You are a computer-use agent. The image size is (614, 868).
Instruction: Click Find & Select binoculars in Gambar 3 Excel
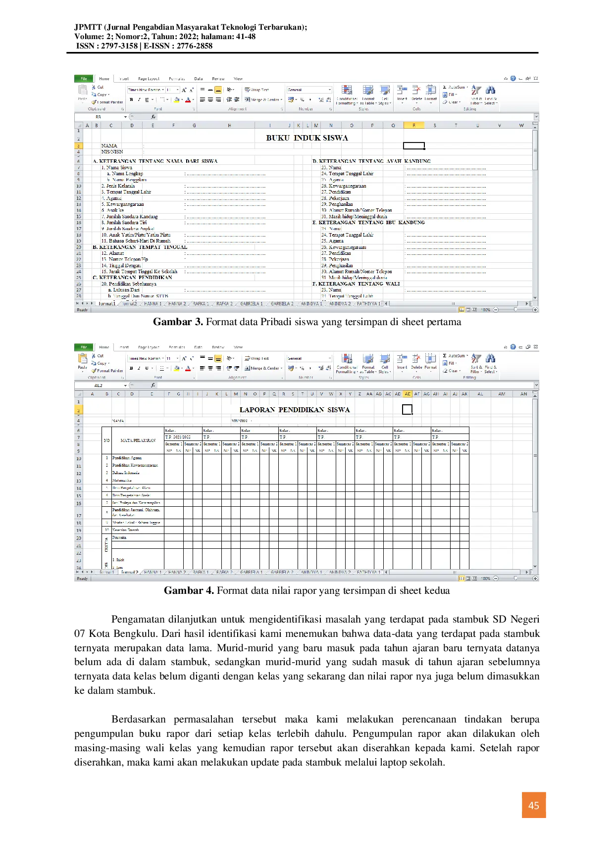tap(490, 90)
